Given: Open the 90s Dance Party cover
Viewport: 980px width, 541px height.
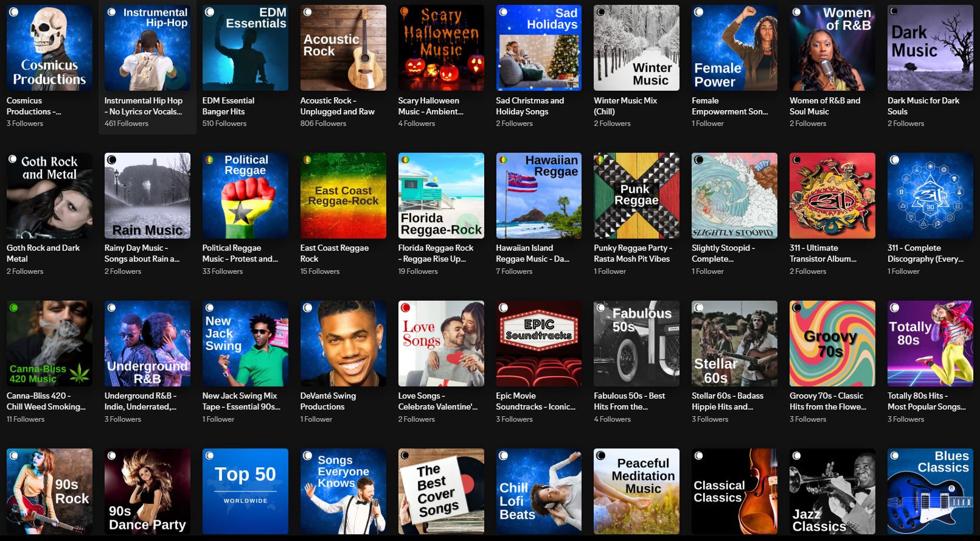Looking at the screenshot, I should click(x=147, y=491).
